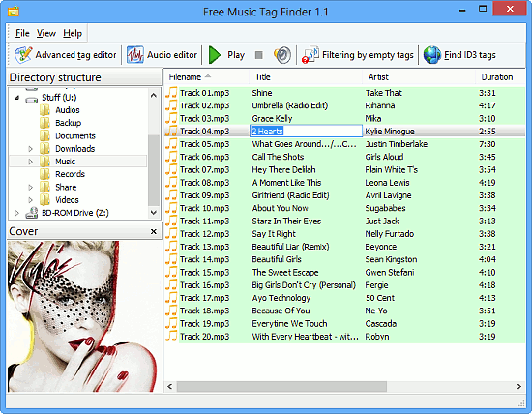The image size is (532, 414).
Task: Toggle Filtering by empty tags icon
Action: (310, 55)
